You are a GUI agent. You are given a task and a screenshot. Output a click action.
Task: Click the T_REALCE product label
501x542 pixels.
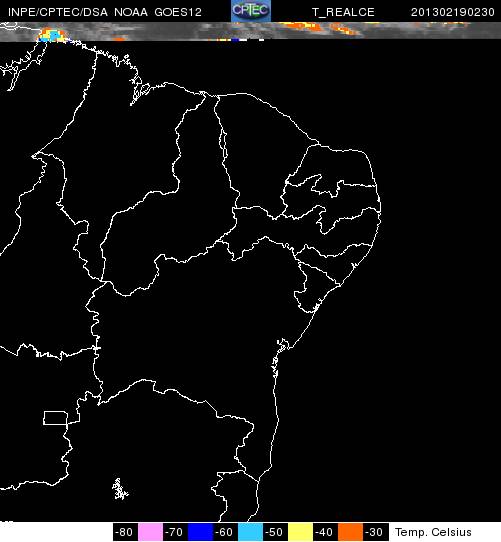tap(343, 12)
